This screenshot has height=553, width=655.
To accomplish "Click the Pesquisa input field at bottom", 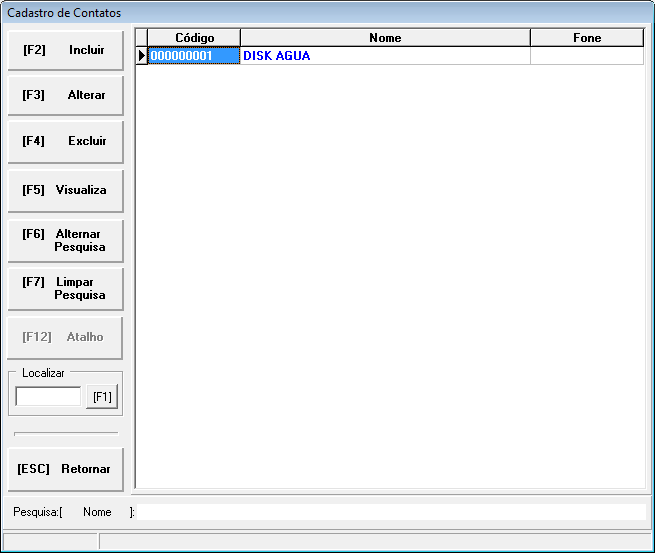I will 390,512.
